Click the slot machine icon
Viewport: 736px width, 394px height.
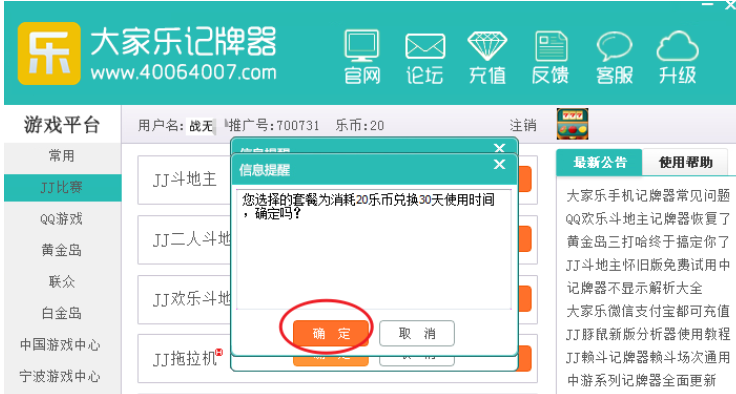click(x=572, y=124)
